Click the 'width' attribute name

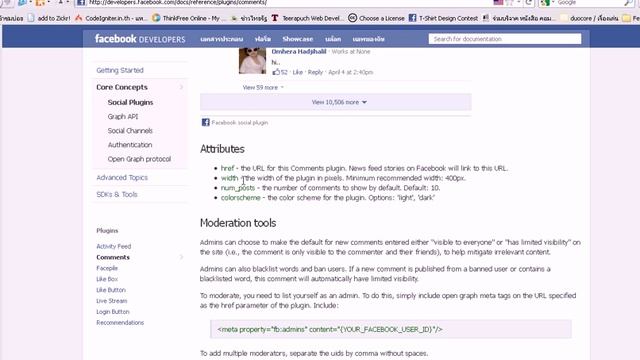tap(229, 178)
